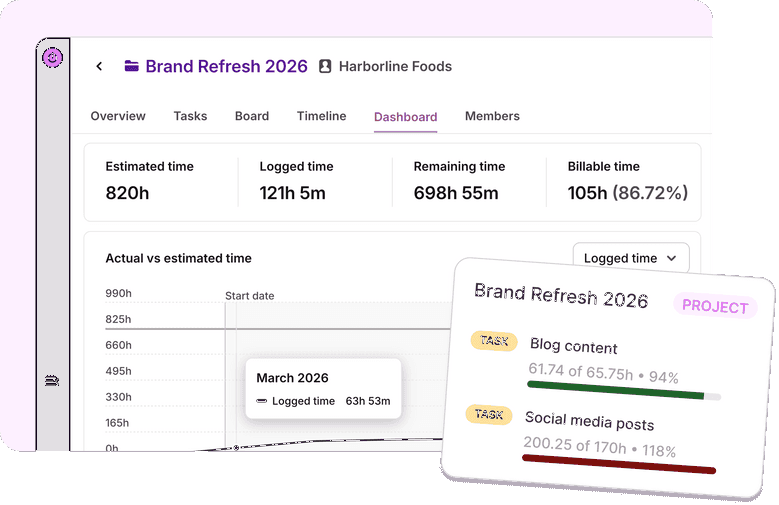Click the Actual vs estimated time heading
Image resolution: width=779 pixels, height=505 pixels.
[x=178, y=258]
